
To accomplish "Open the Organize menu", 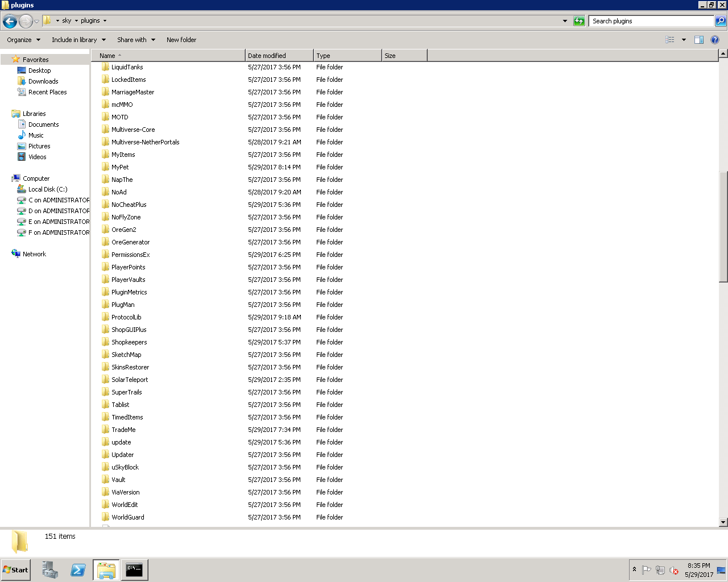I will (x=23, y=40).
